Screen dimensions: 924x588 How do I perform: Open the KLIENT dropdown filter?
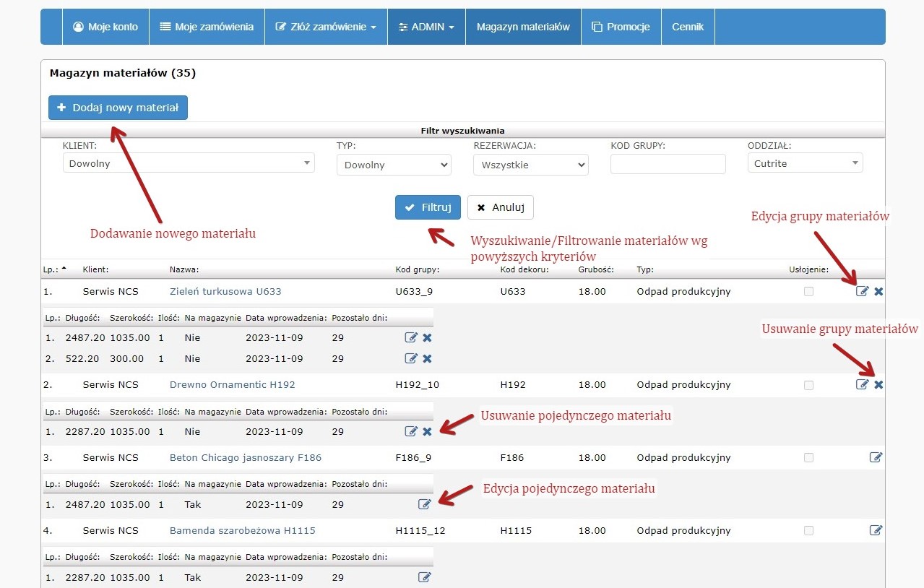189,163
